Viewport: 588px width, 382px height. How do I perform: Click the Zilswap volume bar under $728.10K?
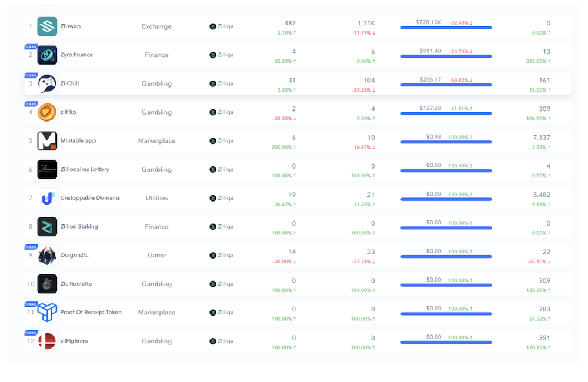pos(446,28)
